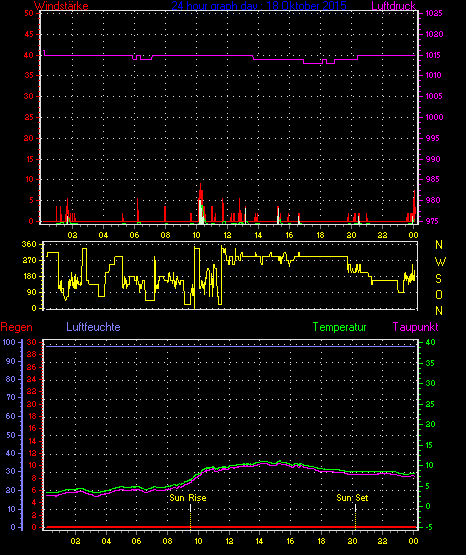Viewport: 466px width, 555px height.
Task: Click the 24 value on red rain axis
Action: 32,379
